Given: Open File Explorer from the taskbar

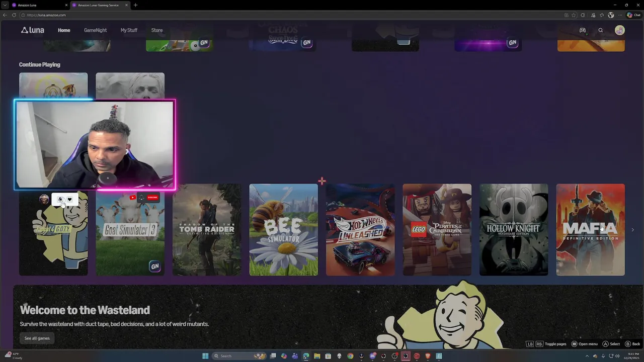Looking at the screenshot, I should tap(317, 356).
